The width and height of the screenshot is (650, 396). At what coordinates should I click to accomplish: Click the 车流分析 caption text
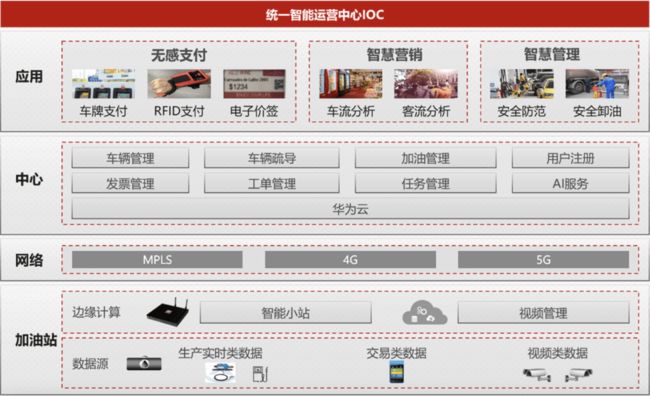pos(351,111)
